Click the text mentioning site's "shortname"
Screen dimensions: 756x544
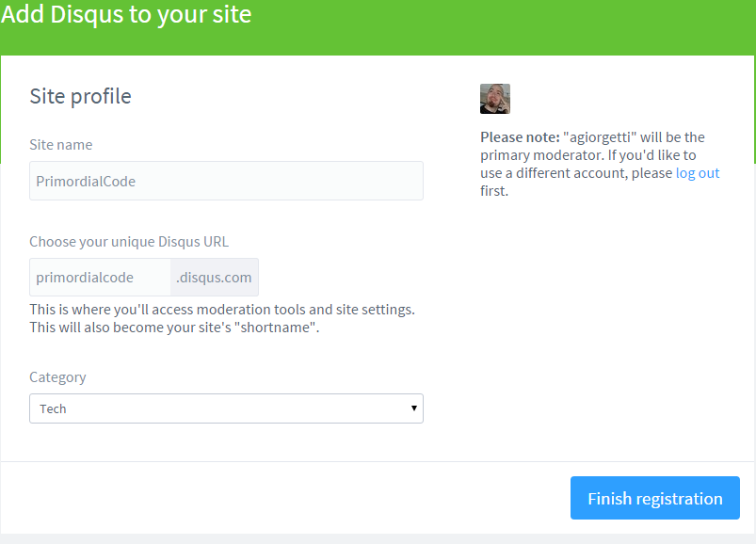tap(174, 328)
